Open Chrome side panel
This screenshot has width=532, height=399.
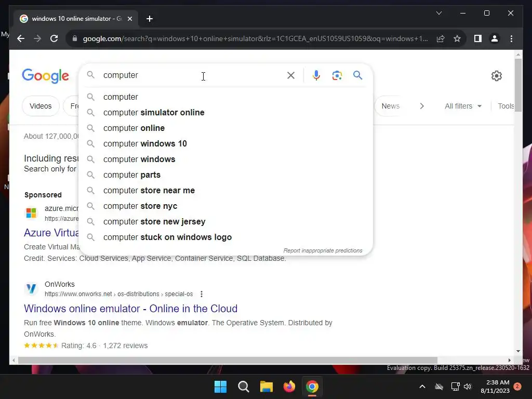click(x=478, y=38)
